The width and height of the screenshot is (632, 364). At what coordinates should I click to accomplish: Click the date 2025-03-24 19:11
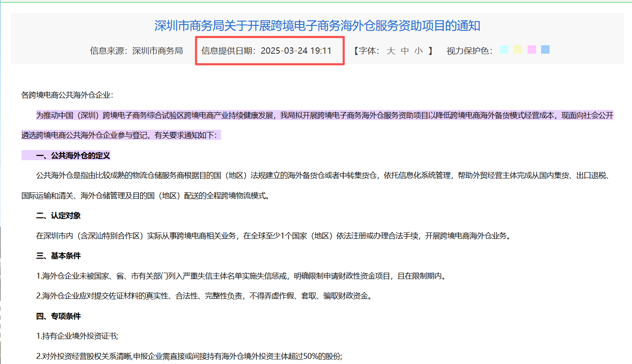pyautogui.click(x=296, y=51)
